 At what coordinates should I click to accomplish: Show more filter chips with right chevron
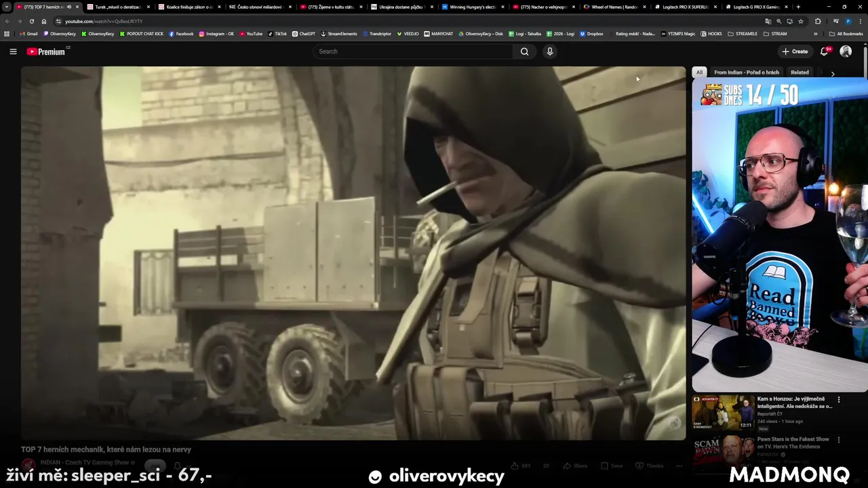click(x=833, y=73)
